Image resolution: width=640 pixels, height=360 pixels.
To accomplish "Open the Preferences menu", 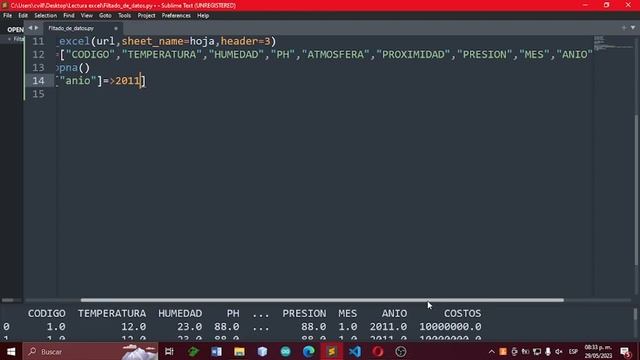I will pyautogui.click(x=176, y=16).
